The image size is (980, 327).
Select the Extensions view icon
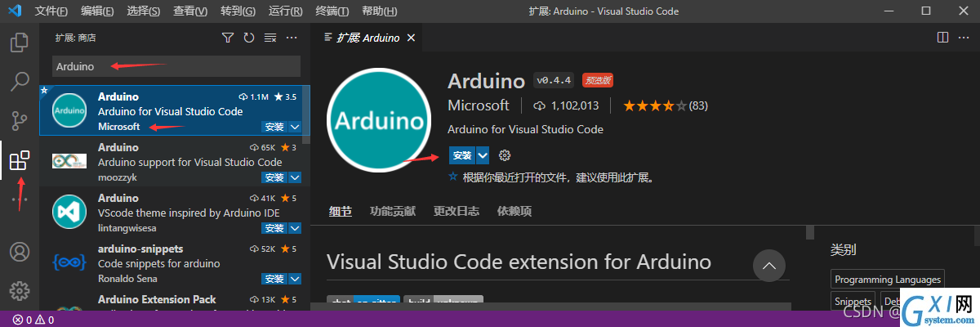[20, 160]
